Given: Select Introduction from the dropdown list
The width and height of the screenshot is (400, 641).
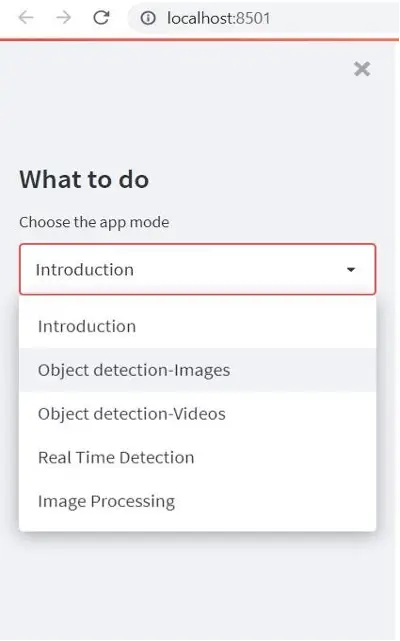Looking at the screenshot, I should (x=197, y=326).
